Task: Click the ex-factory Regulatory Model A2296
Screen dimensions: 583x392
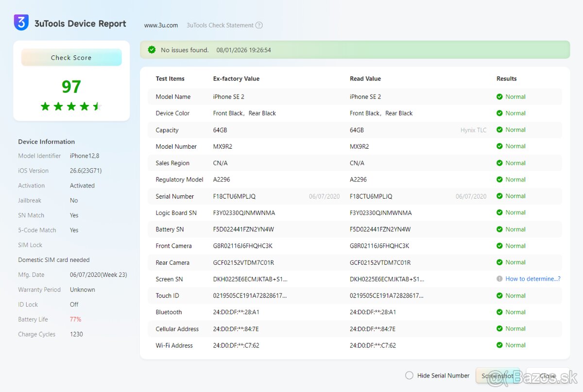Action: coord(222,180)
